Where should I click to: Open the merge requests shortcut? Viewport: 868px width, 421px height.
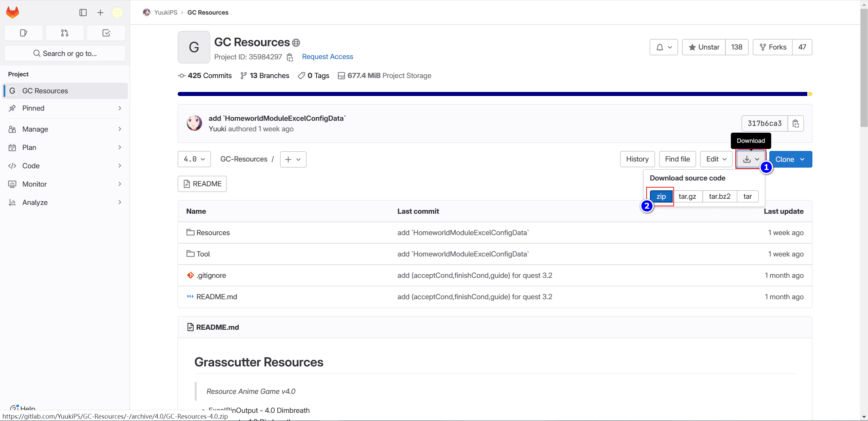tap(65, 33)
